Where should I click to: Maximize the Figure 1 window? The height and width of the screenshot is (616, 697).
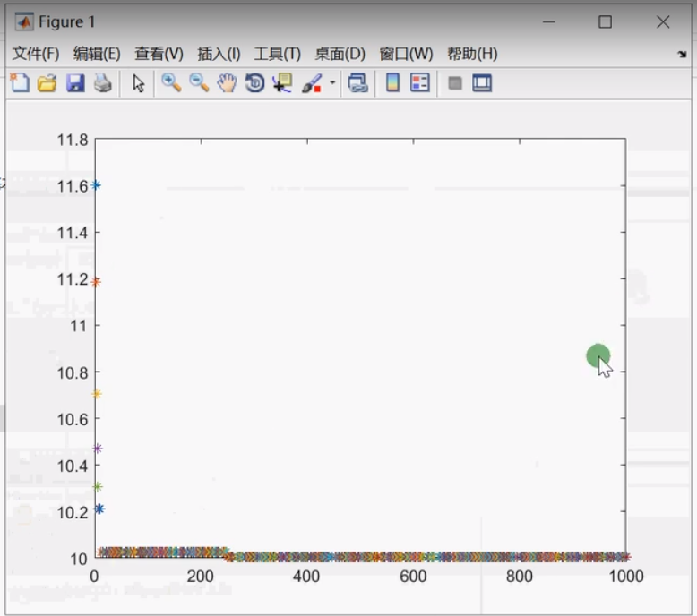pyautogui.click(x=605, y=21)
